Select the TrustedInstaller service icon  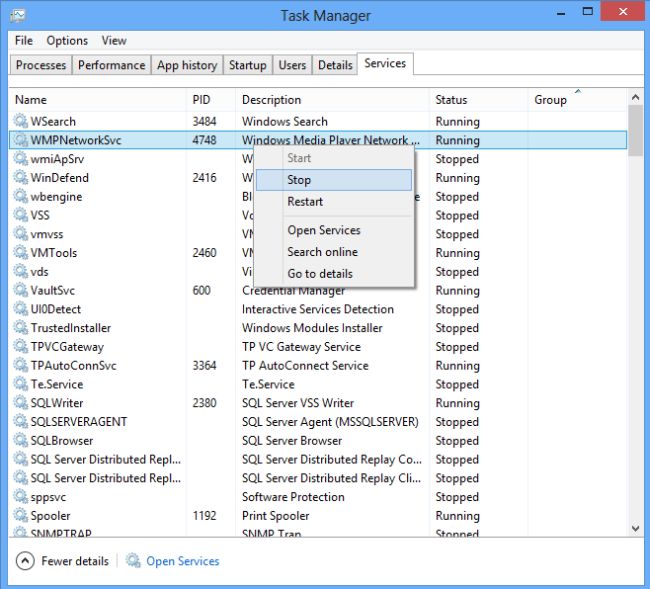[20, 327]
